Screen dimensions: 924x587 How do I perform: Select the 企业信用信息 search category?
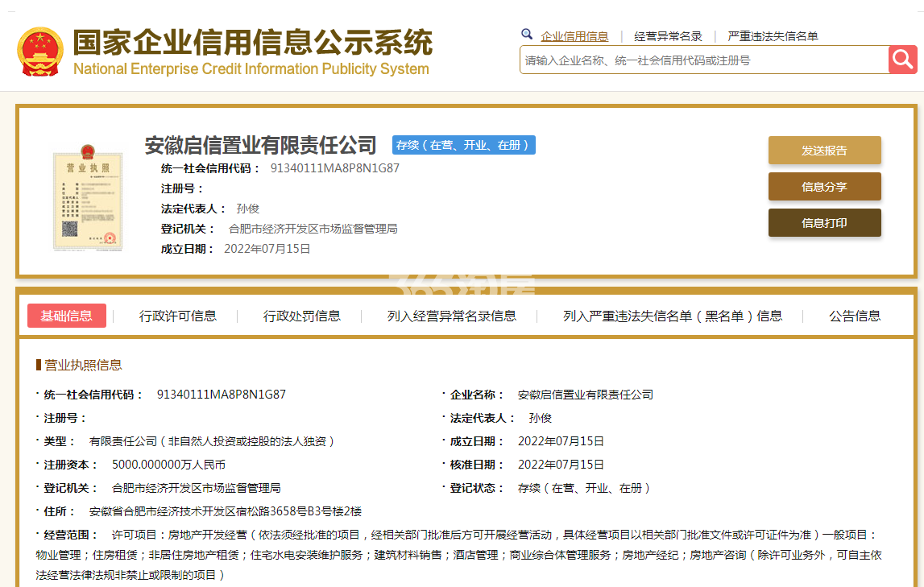[574, 36]
